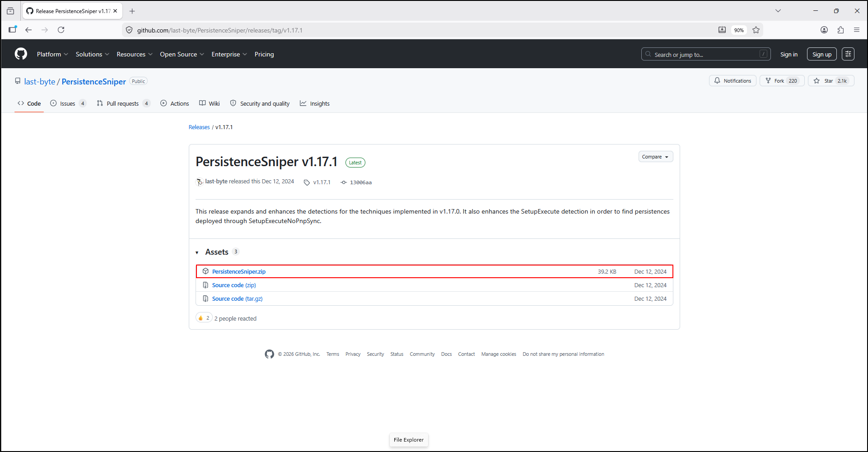The image size is (868, 452).
Task: Download Source code (tar.gz)
Action: coord(238,299)
